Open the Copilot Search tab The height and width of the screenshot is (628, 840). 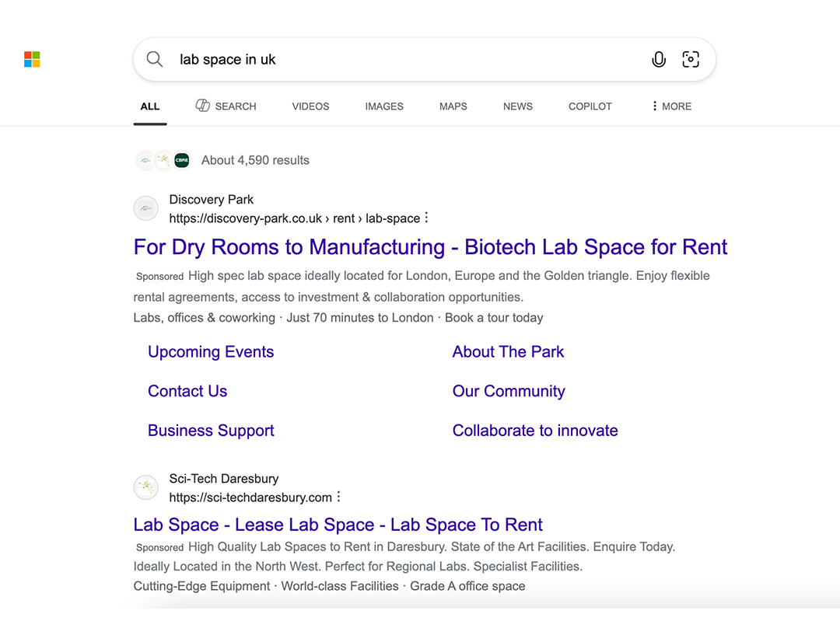226,106
